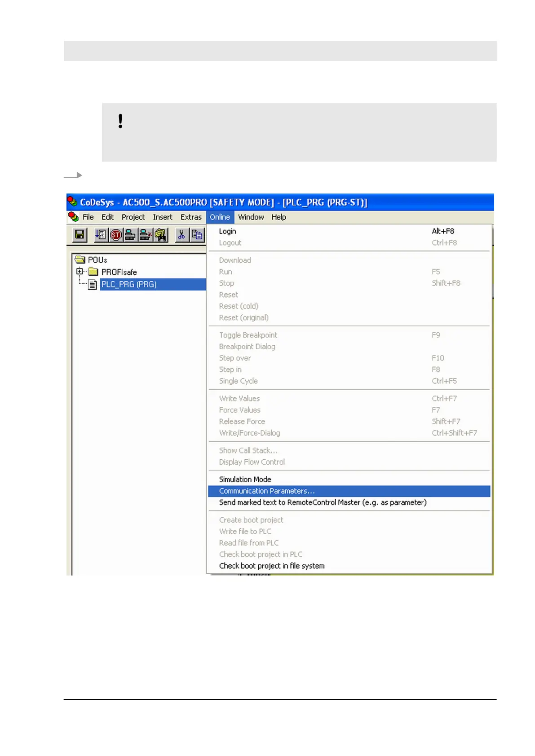Screen dimensions: 535x756
Task: Click the greyed Run menu entry
Action: point(349,272)
